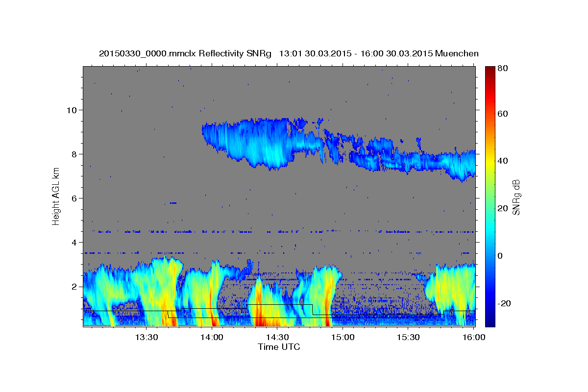Click the 13:30 time tick label
This screenshot has width=588, height=392.
146,338
